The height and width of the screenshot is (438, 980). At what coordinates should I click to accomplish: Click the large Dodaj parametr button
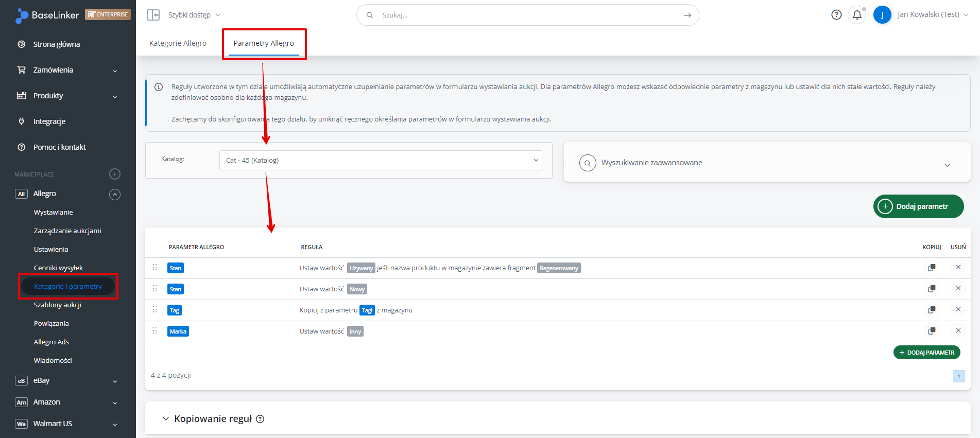coord(918,206)
